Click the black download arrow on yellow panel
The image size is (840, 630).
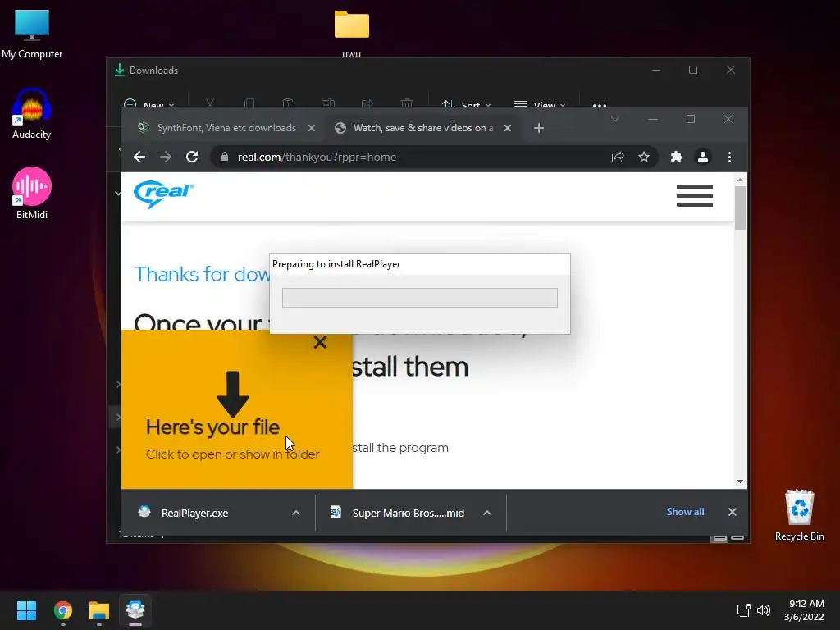point(232,394)
